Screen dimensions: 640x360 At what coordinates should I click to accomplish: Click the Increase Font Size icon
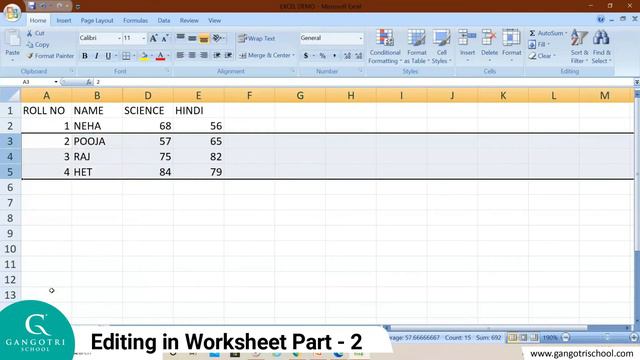click(153, 38)
